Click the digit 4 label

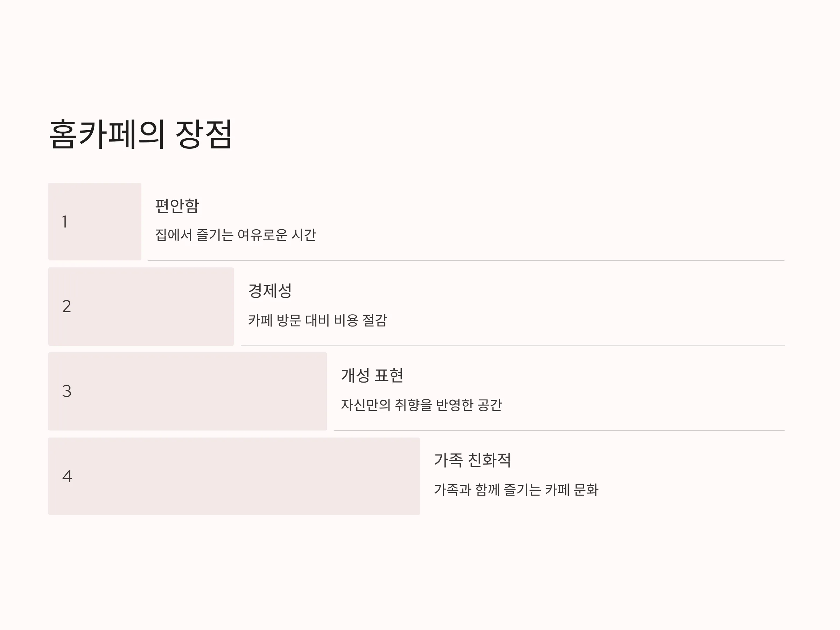67,476
